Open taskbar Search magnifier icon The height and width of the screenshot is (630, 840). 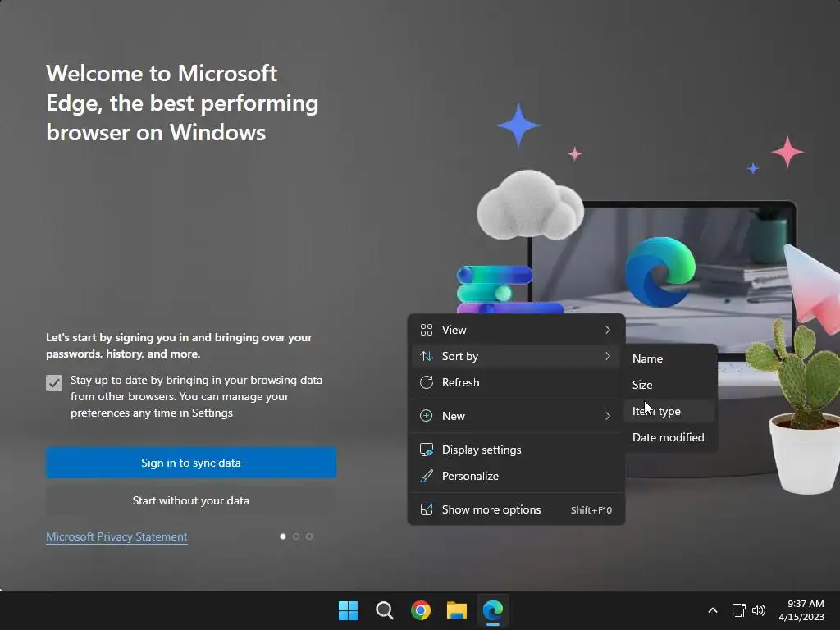(x=384, y=610)
